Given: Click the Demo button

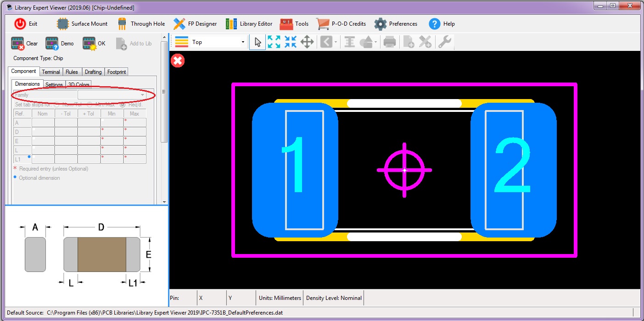Looking at the screenshot, I should (x=60, y=44).
